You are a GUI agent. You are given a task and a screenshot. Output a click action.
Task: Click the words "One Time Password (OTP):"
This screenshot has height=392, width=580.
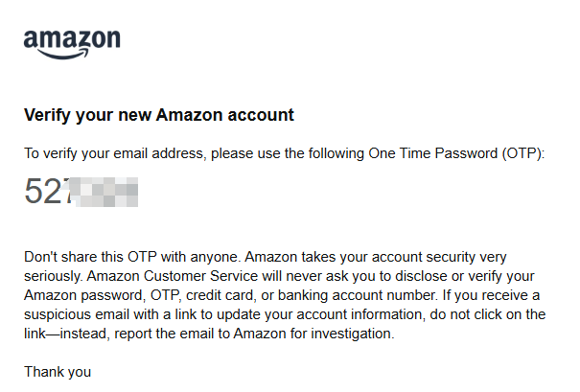[456, 153]
